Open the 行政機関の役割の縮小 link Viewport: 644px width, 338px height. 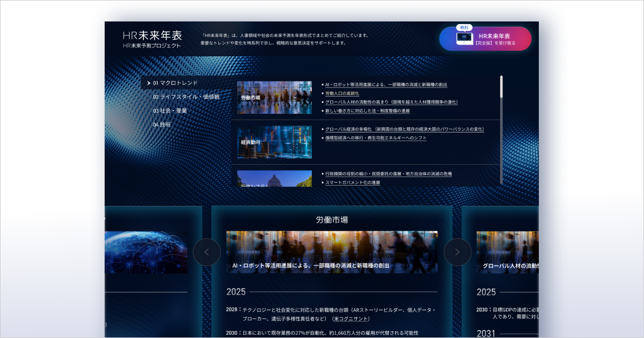click(x=389, y=174)
